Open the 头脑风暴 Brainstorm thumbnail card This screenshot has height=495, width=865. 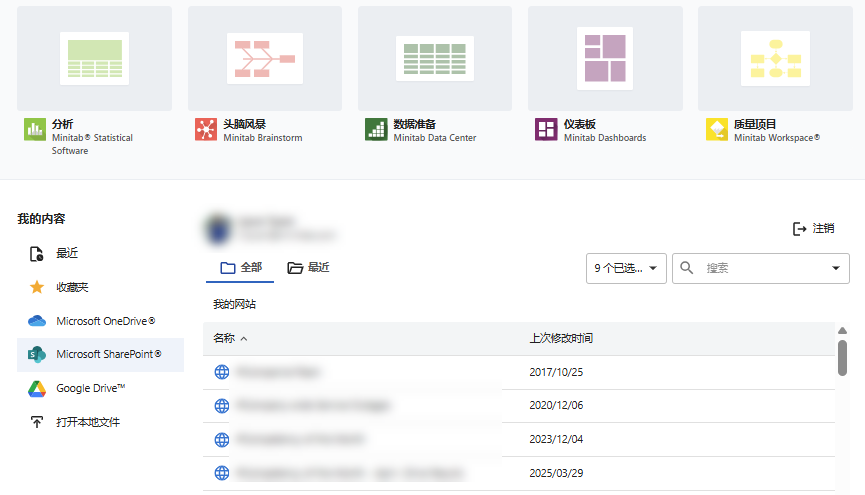265,58
